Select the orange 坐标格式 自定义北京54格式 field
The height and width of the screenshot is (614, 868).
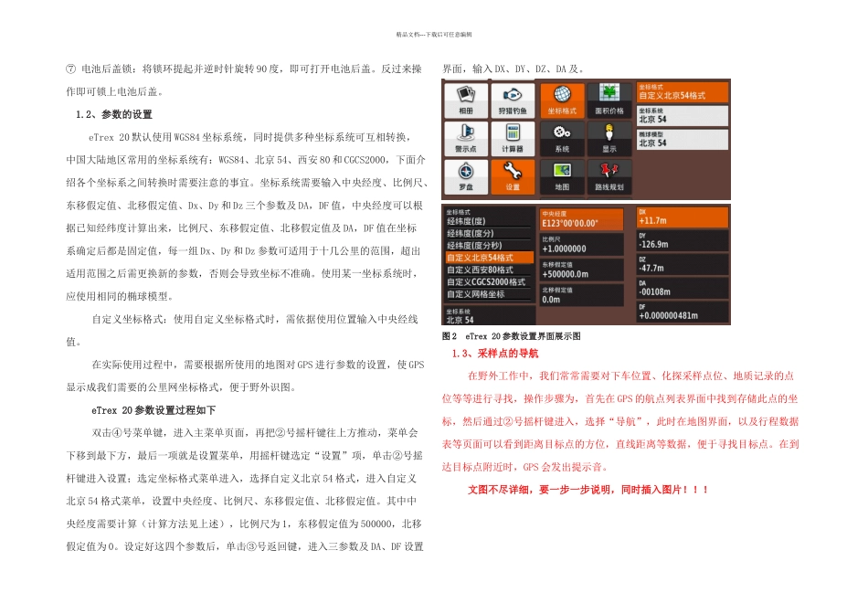tap(682, 92)
